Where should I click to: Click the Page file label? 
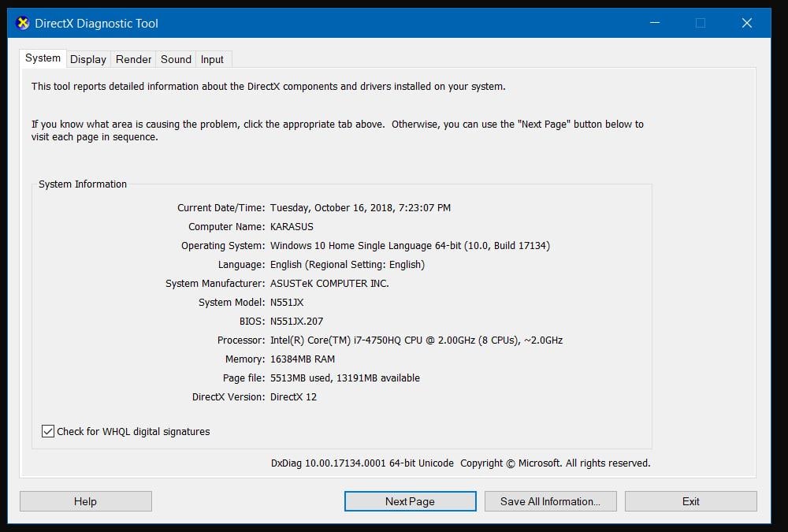[243, 378]
